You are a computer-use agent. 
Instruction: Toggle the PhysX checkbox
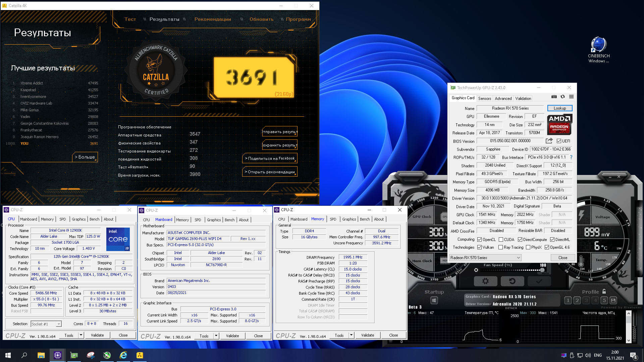[528, 247]
